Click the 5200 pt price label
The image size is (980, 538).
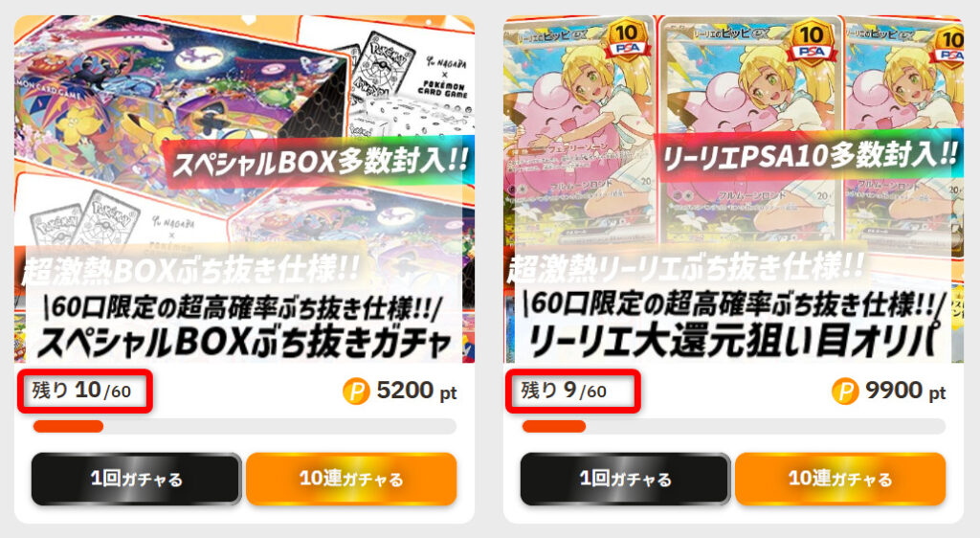point(416,392)
